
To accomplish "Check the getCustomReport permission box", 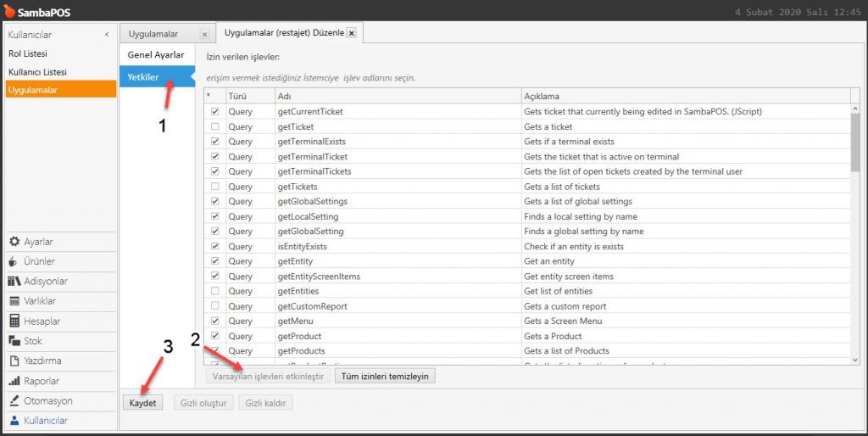I will 215,306.
